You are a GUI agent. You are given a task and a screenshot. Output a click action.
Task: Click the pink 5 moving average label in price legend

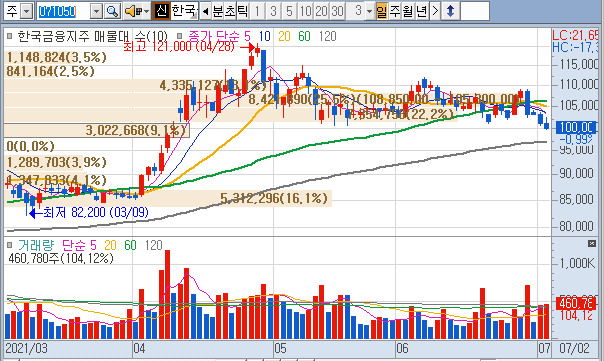point(247,36)
